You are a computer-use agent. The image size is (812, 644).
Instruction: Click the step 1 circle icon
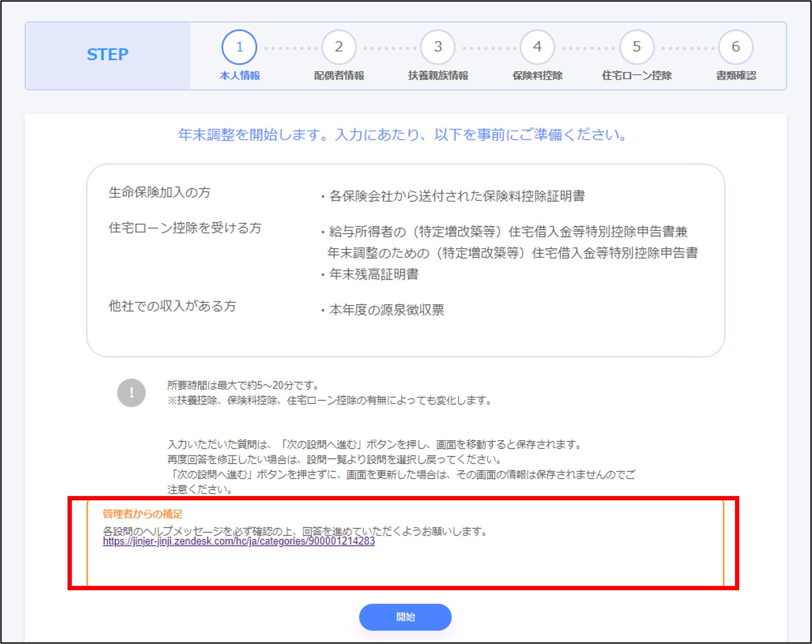[239, 47]
